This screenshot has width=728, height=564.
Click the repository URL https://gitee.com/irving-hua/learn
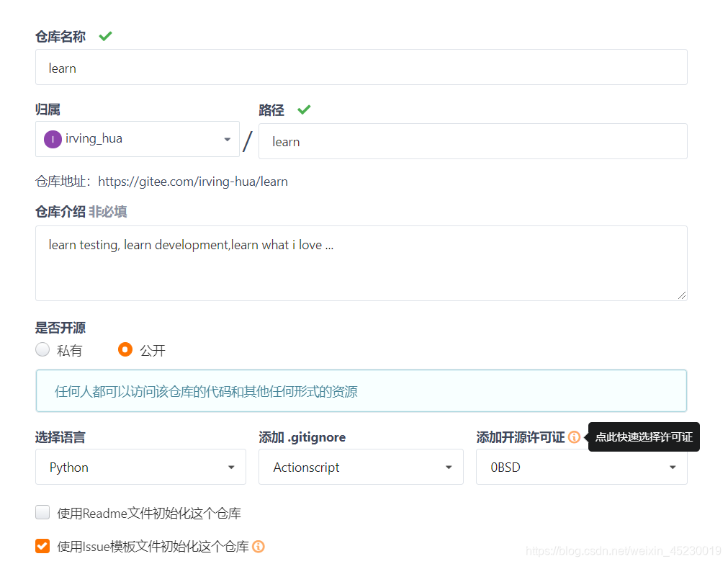coord(193,182)
